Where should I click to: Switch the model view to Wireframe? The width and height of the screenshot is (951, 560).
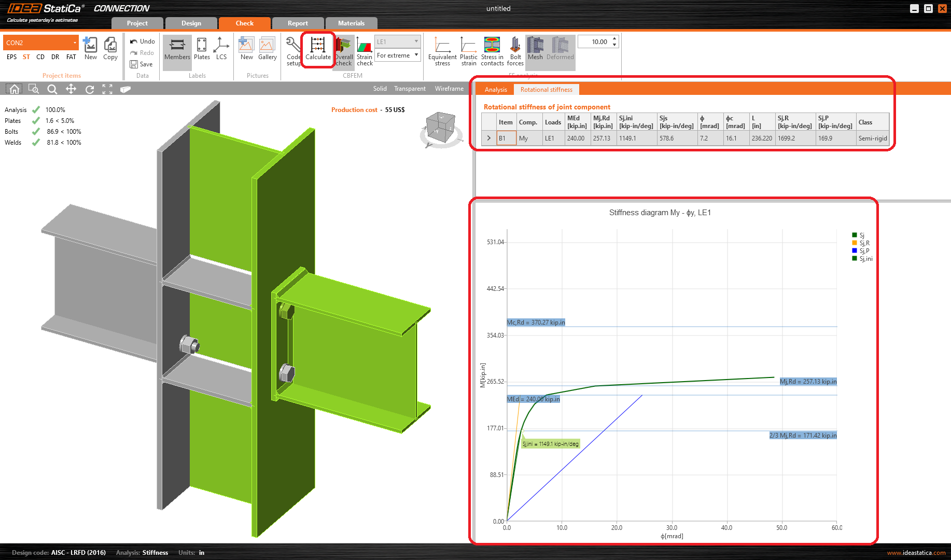point(449,89)
